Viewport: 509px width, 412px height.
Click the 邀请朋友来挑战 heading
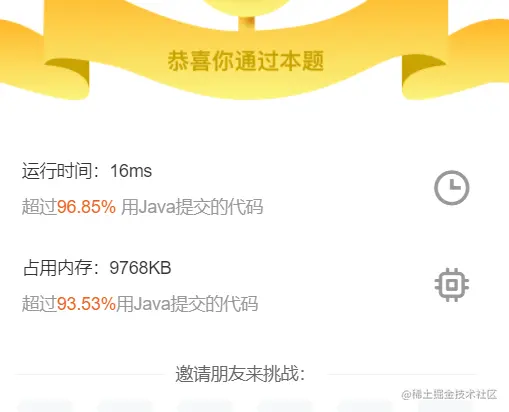point(240,374)
